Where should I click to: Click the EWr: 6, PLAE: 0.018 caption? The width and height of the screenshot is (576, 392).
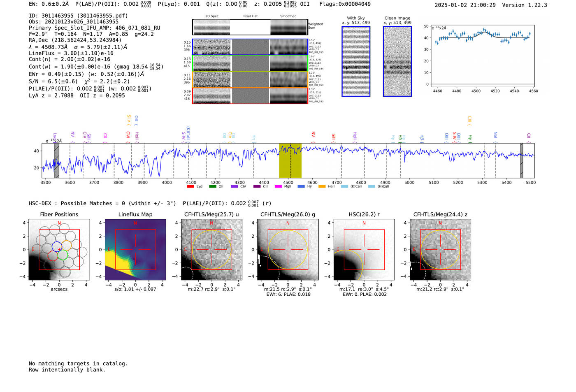pos(288,294)
